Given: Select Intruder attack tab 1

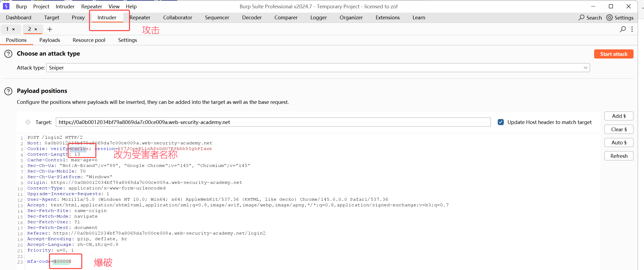Looking at the screenshot, I should (7, 29).
